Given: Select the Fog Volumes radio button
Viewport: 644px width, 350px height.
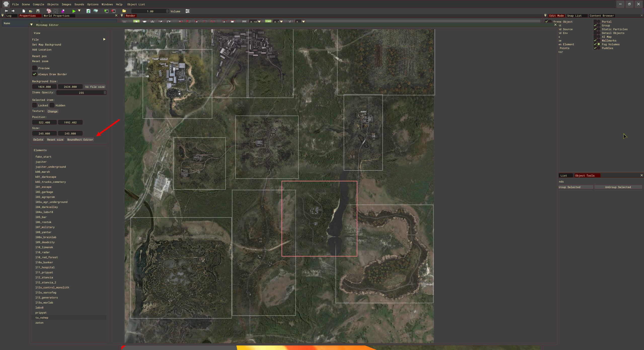Looking at the screenshot, I should coord(599,44).
